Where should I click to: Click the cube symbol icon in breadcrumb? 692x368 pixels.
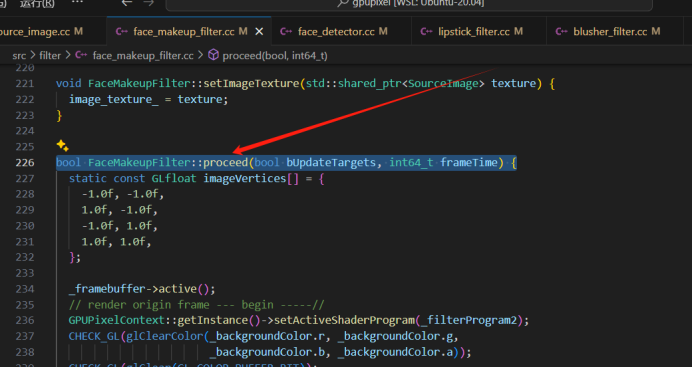point(214,55)
